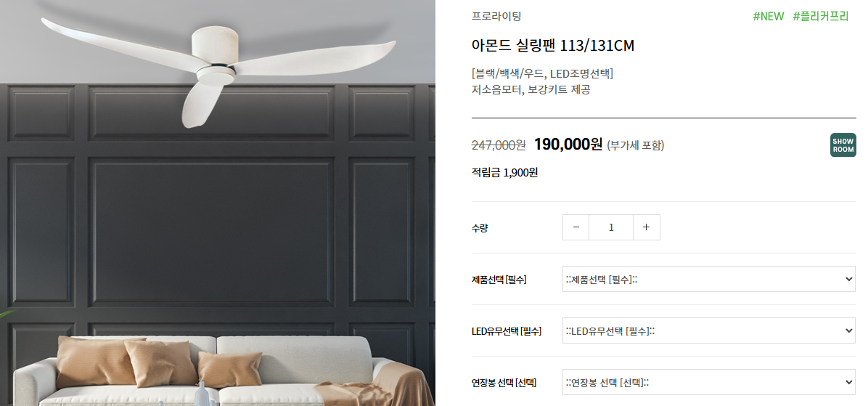The height and width of the screenshot is (406, 868).
Task: Click the LED유무선택 [필수] option label
Action: click(507, 331)
